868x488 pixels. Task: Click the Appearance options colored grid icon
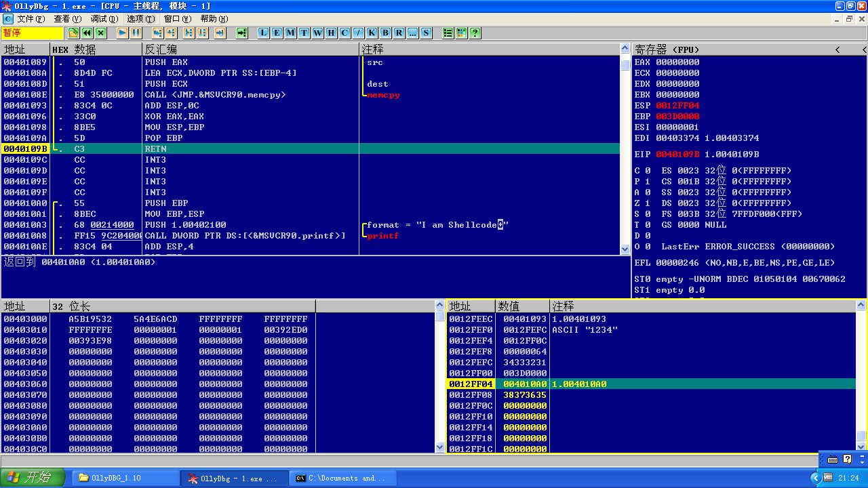[x=462, y=33]
